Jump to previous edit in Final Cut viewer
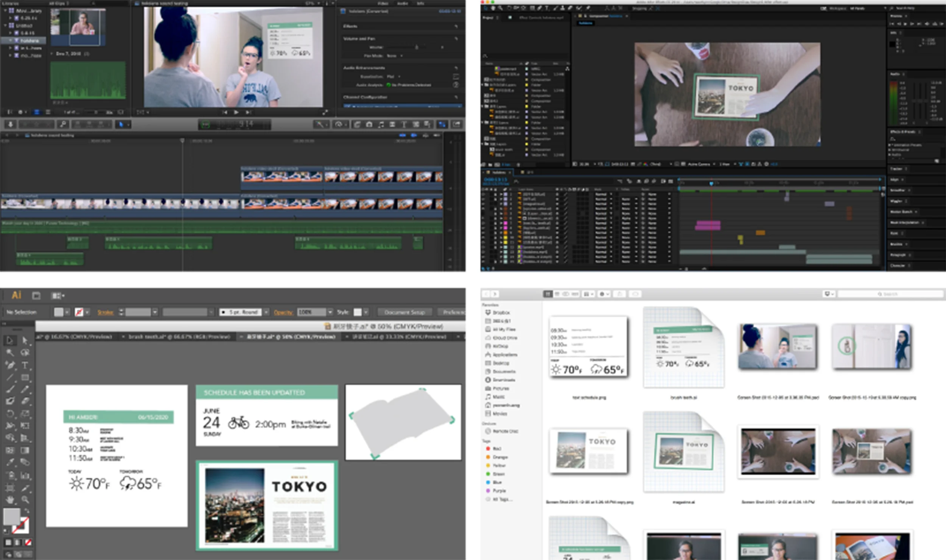This screenshot has height=560, width=946. point(225,112)
